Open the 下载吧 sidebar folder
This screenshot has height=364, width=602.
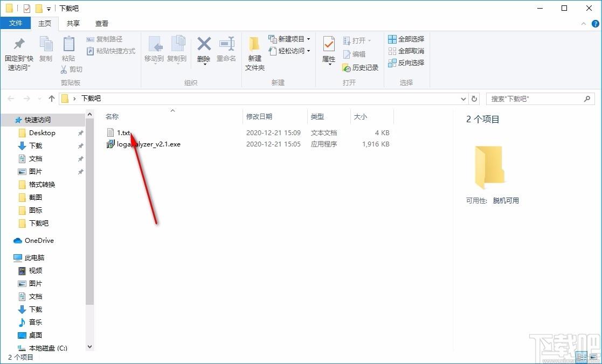[x=39, y=223]
